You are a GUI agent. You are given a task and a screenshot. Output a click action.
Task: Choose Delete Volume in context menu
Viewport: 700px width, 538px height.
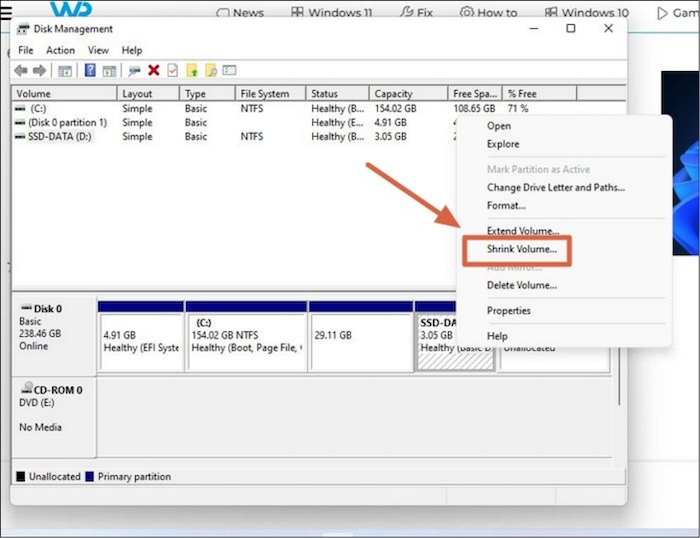[x=521, y=285]
